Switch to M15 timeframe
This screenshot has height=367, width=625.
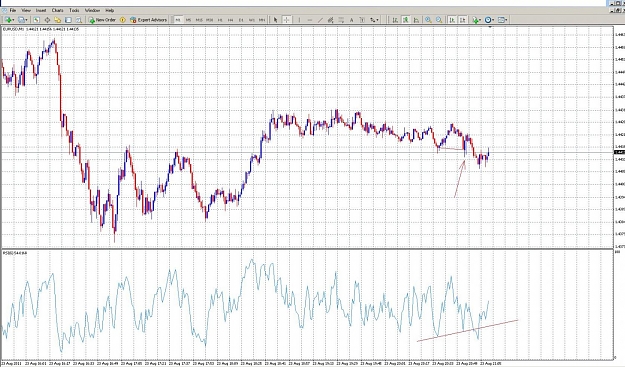point(199,20)
